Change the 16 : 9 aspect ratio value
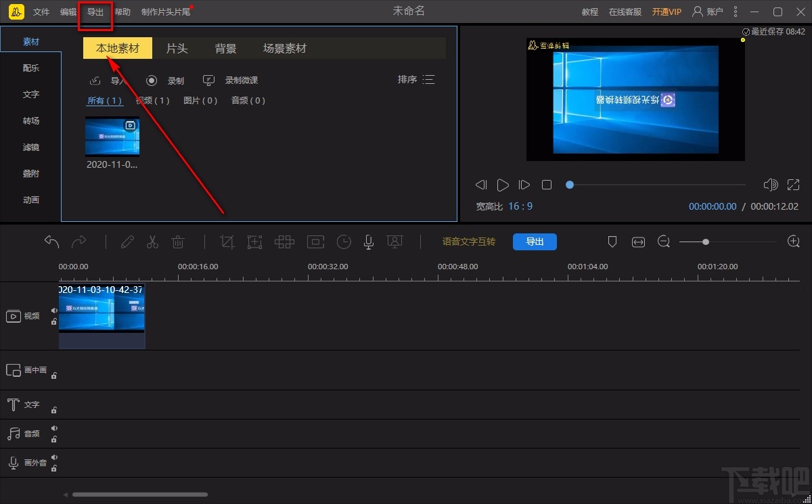 pyautogui.click(x=520, y=206)
